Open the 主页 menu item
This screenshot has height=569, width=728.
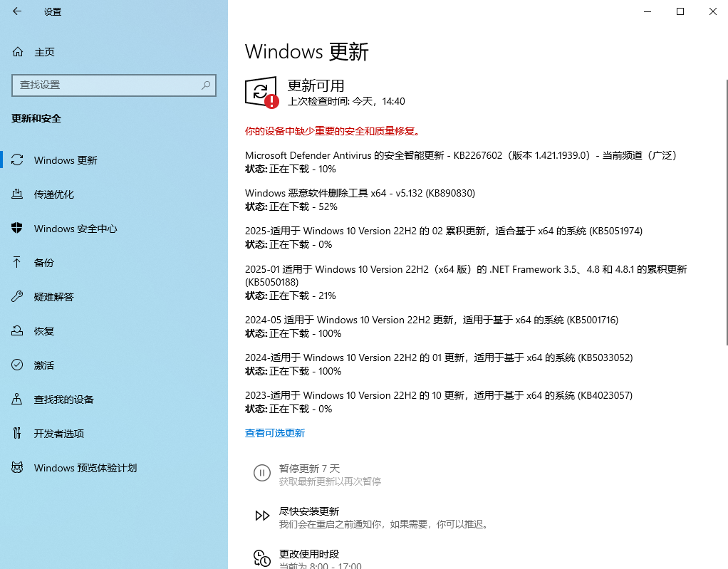(x=114, y=52)
